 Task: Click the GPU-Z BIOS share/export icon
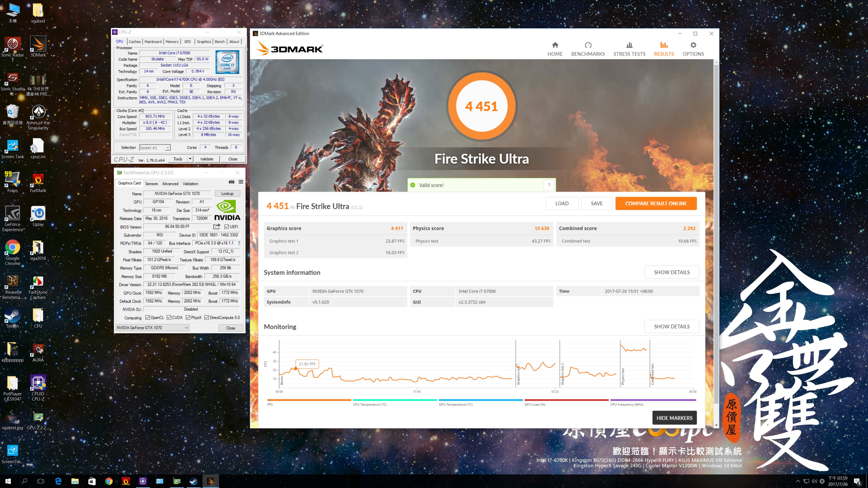[x=217, y=226]
